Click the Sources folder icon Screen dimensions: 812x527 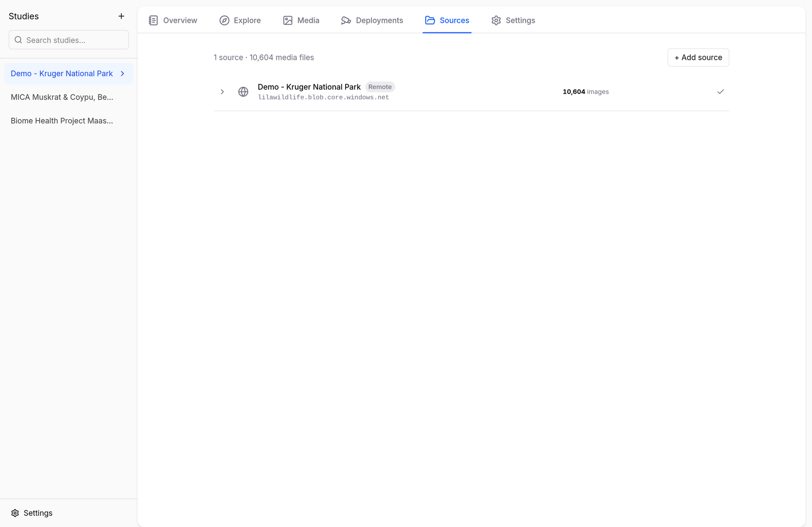click(430, 20)
